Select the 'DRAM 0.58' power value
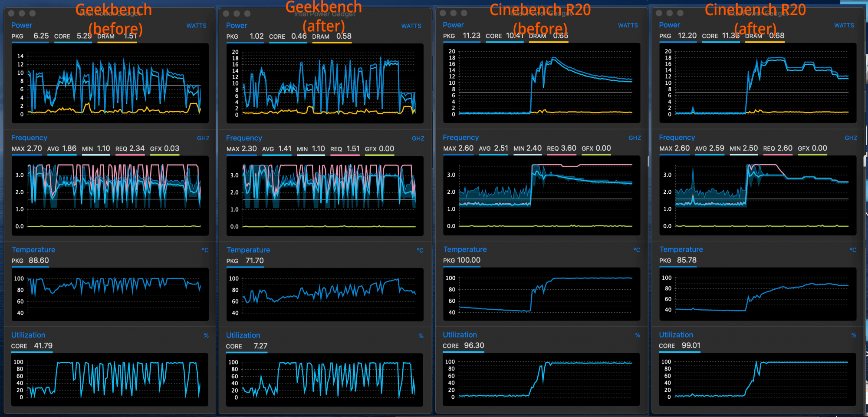Viewport: 868px width, 417px height. tap(332, 36)
